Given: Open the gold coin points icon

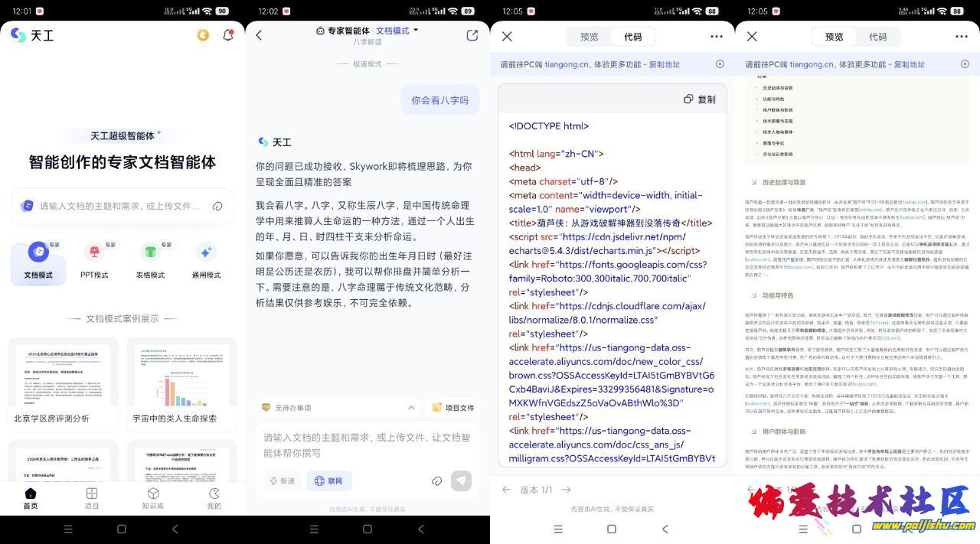Looking at the screenshot, I should pyautogui.click(x=203, y=35).
